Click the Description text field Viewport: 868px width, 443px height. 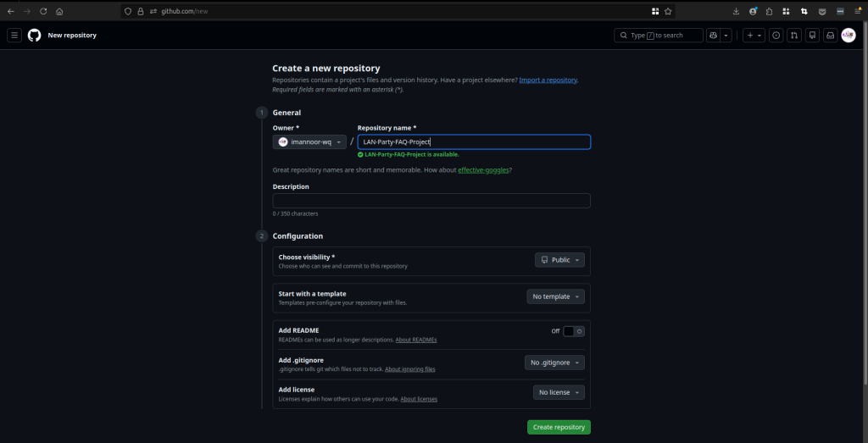click(431, 201)
